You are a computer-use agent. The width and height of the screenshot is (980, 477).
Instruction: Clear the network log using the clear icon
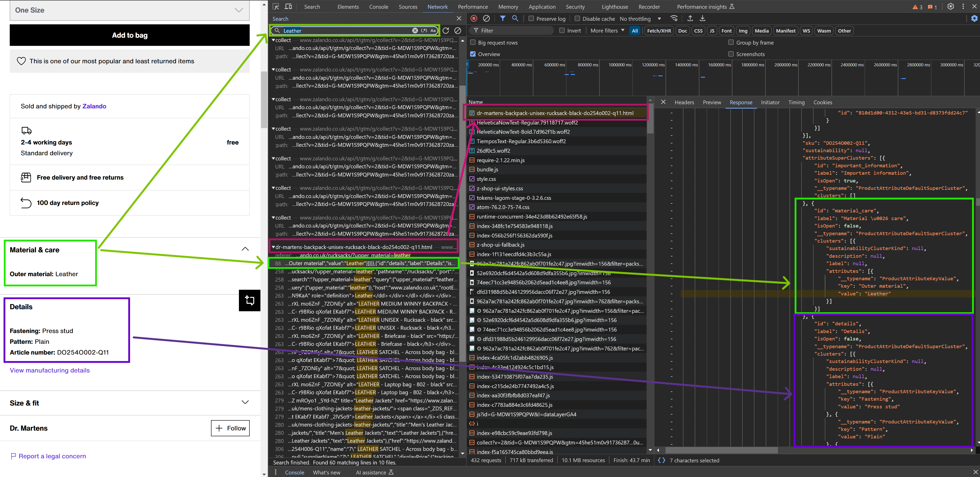coord(487,18)
